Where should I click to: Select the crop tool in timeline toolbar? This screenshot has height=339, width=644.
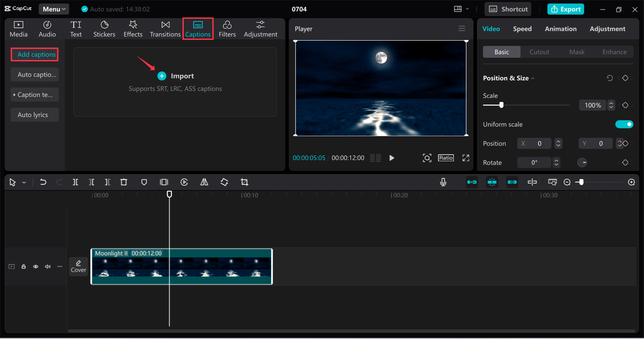[x=245, y=182]
